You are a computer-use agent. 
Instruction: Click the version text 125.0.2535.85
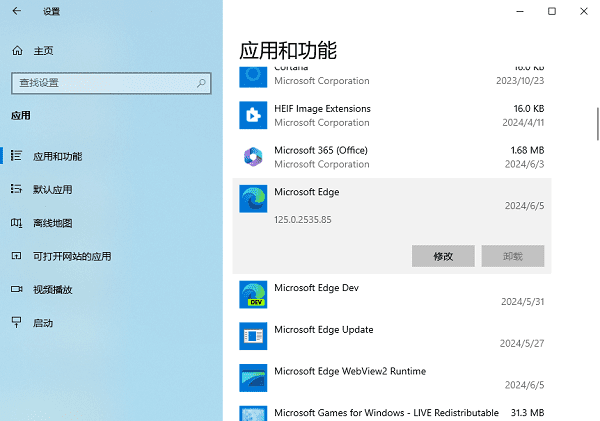tap(303, 220)
